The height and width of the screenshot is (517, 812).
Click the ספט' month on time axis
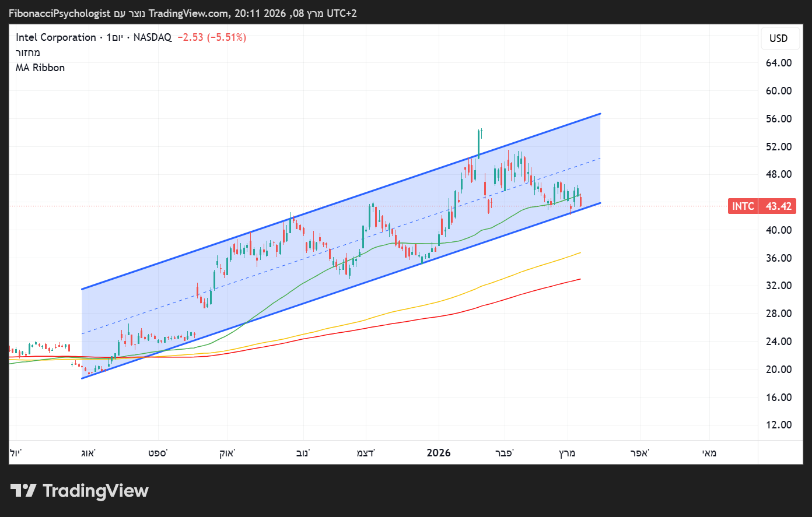(x=157, y=453)
